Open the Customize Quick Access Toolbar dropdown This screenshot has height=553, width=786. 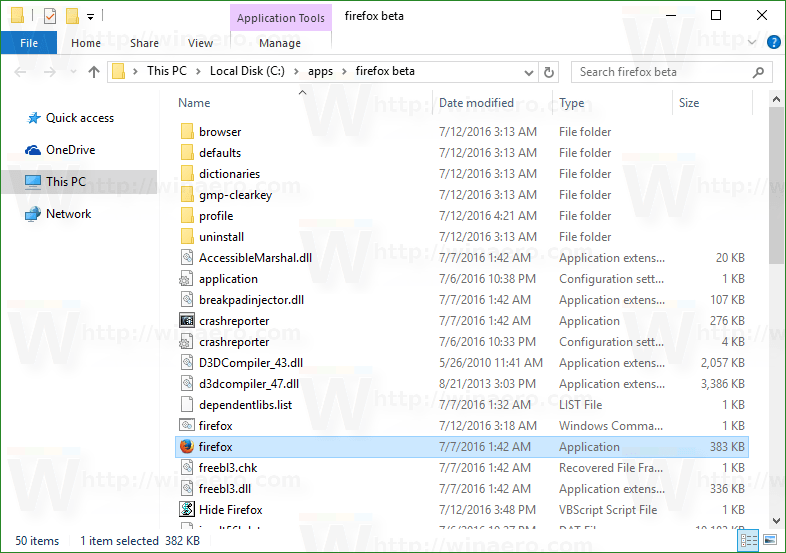(x=90, y=17)
